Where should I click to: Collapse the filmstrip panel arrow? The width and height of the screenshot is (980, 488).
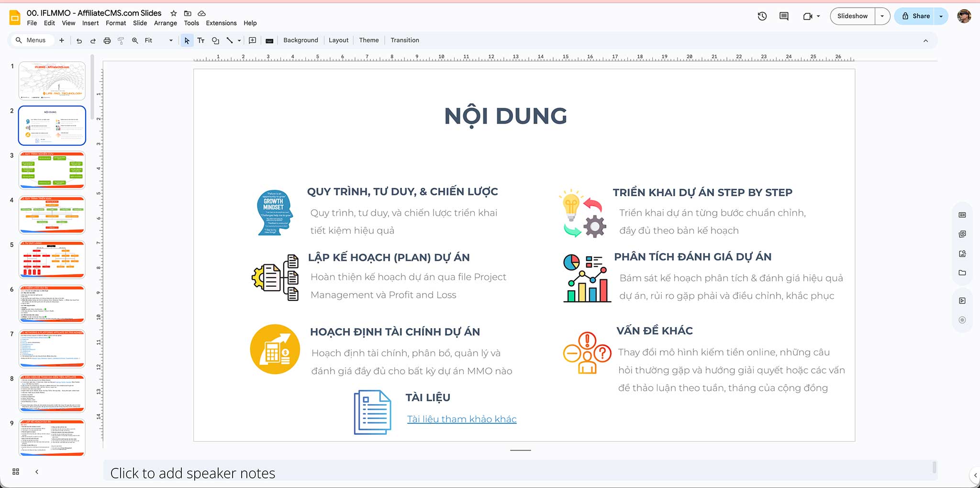pyautogui.click(x=37, y=472)
